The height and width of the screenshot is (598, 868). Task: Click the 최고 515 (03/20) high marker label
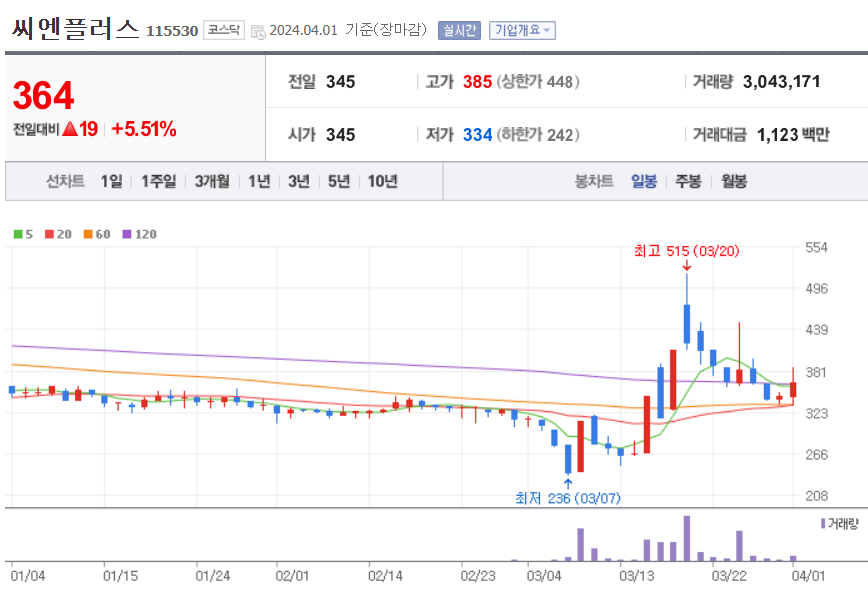click(x=686, y=251)
